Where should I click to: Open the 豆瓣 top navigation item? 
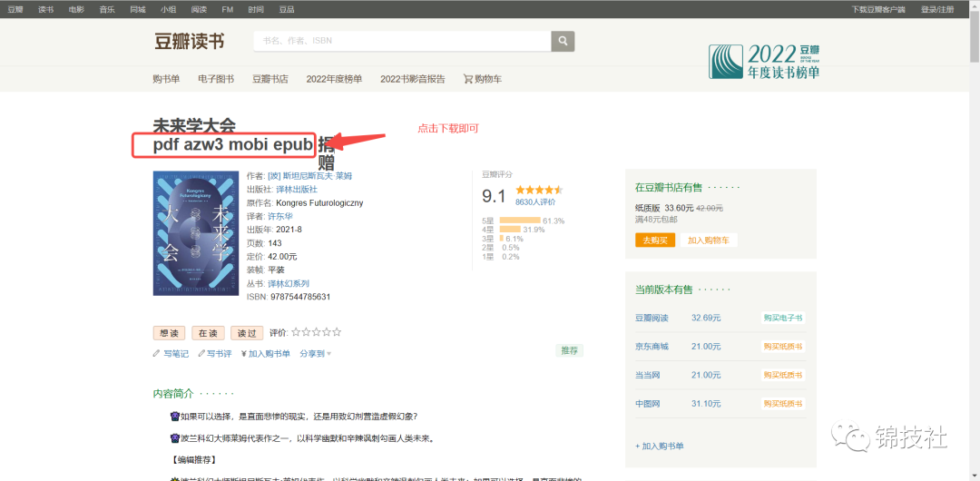tap(15, 9)
